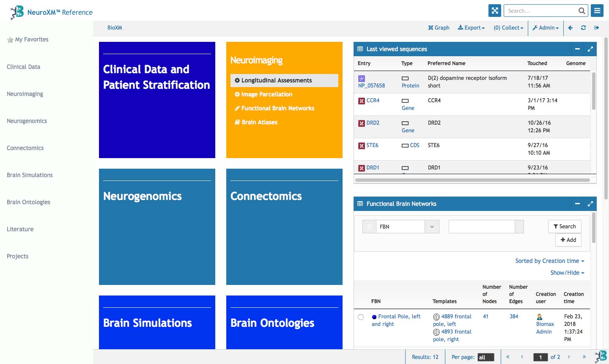Screen dimensions: 609x364
Task: Click the Per page input field
Action: coord(486,357)
